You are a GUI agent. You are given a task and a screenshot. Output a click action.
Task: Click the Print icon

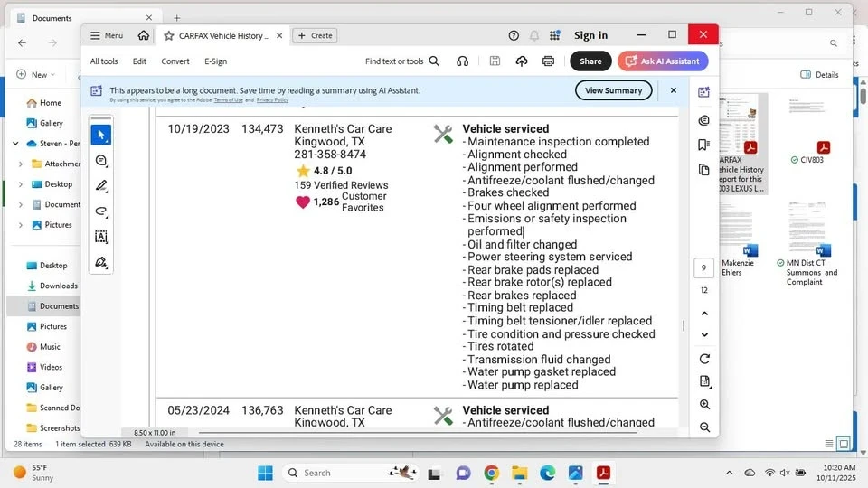click(x=548, y=61)
